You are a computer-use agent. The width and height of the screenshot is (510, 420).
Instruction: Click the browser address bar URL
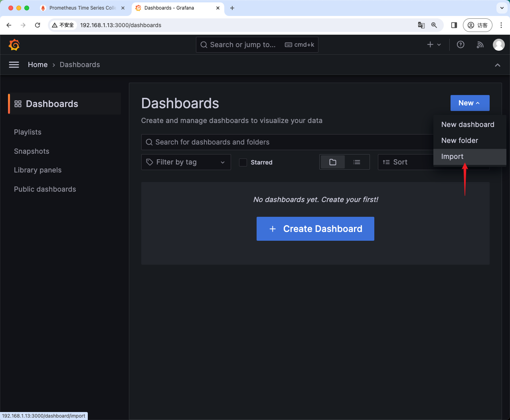(x=121, y=25)
